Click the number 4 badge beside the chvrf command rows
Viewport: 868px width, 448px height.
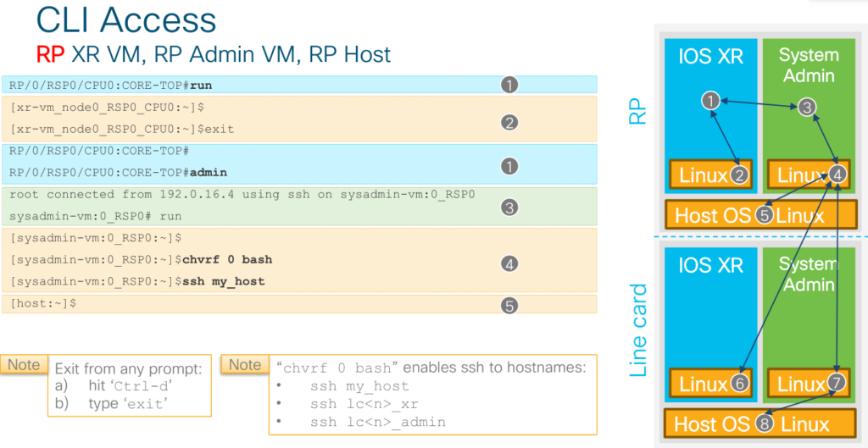[509, 264]
